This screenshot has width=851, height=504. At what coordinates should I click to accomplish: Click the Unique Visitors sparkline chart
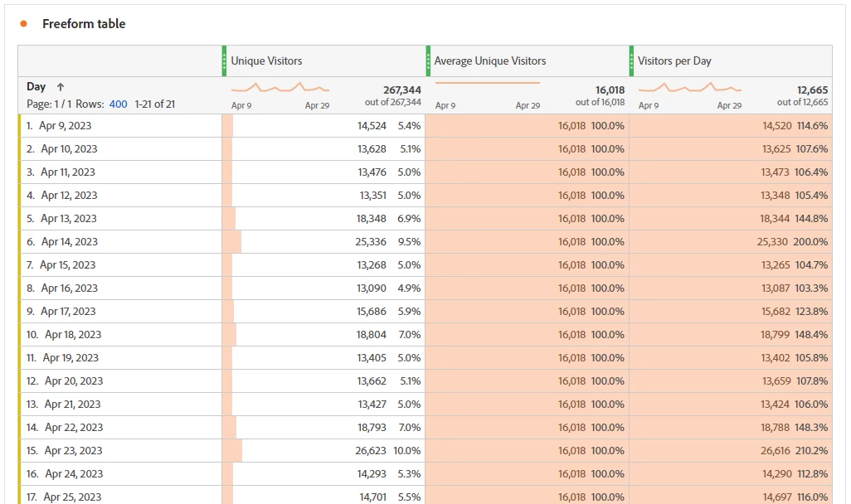(280, 87)
